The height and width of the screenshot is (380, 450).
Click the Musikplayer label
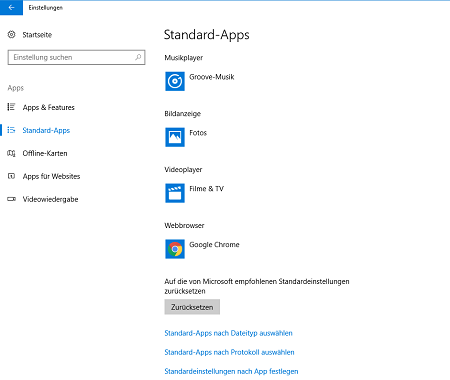point(184,58)
